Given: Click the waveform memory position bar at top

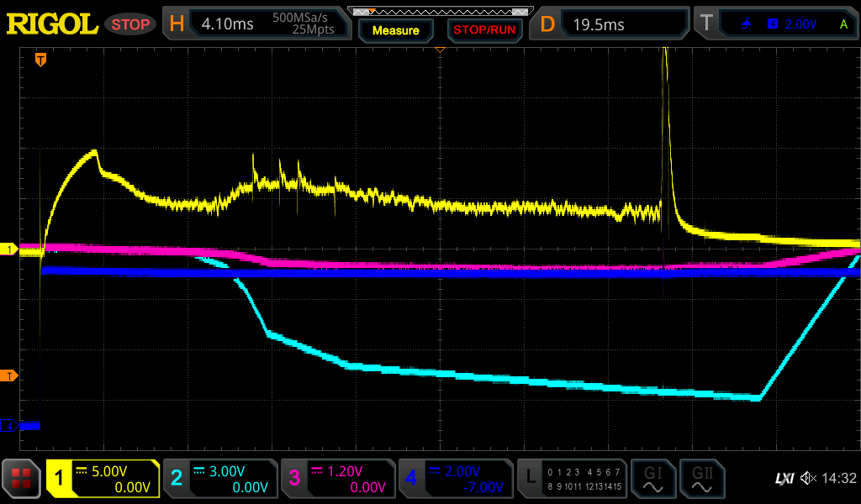Looking at the screenshot, I should pos(440,12).
